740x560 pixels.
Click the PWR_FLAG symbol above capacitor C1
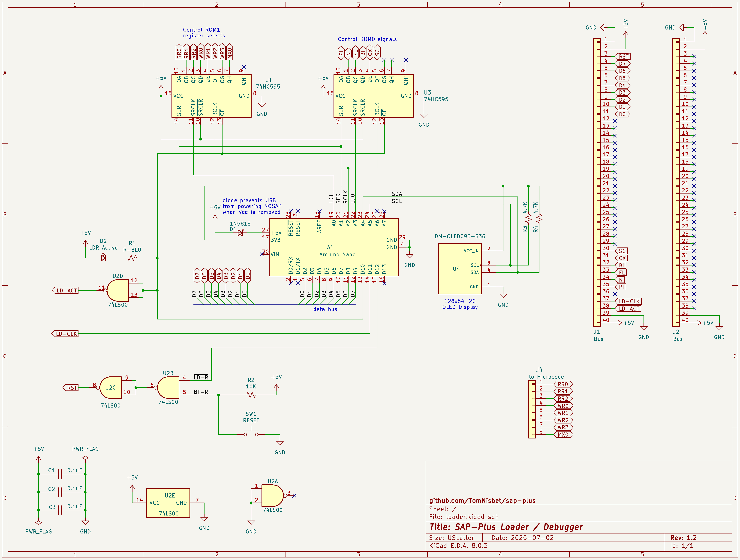(85, 458)
